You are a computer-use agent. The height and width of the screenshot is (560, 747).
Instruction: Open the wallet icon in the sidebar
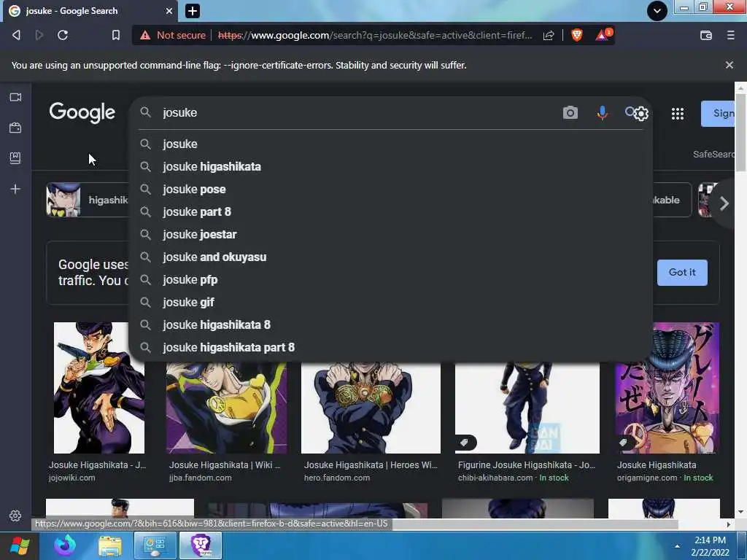pos(15,128)
